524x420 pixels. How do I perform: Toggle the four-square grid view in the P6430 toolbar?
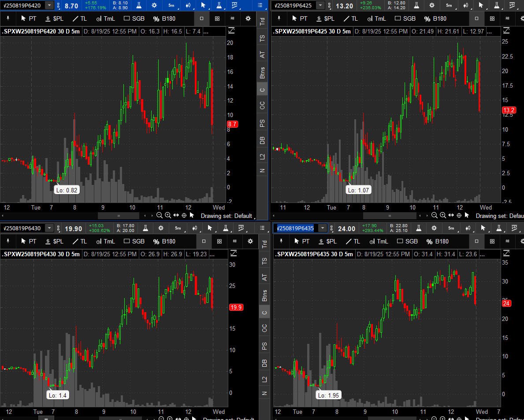[x=219, y=241]
